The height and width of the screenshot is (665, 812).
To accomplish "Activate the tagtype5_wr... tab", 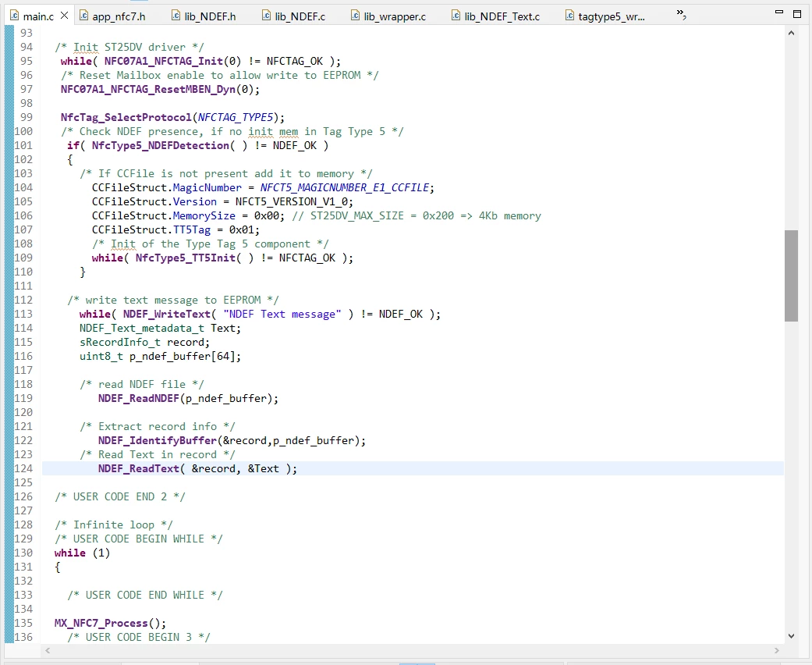I will pos(605,16).
